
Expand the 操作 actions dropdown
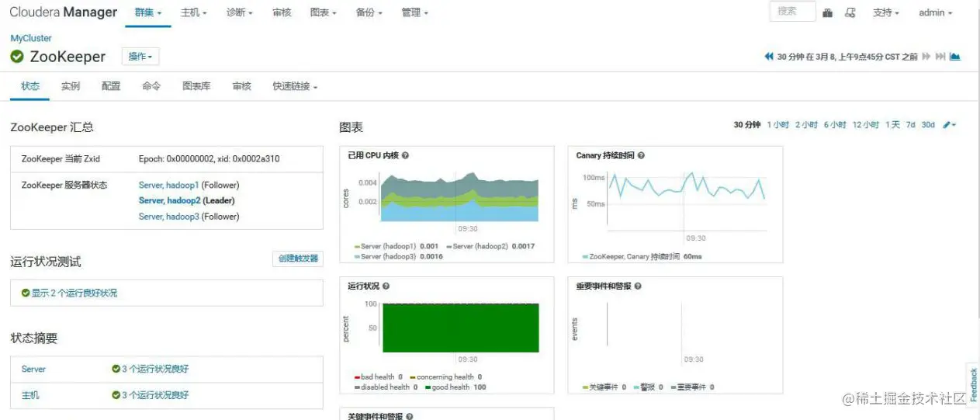140,57
